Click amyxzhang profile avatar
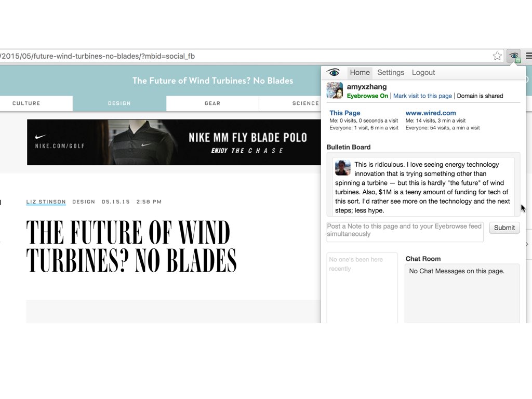 point(335,90)
